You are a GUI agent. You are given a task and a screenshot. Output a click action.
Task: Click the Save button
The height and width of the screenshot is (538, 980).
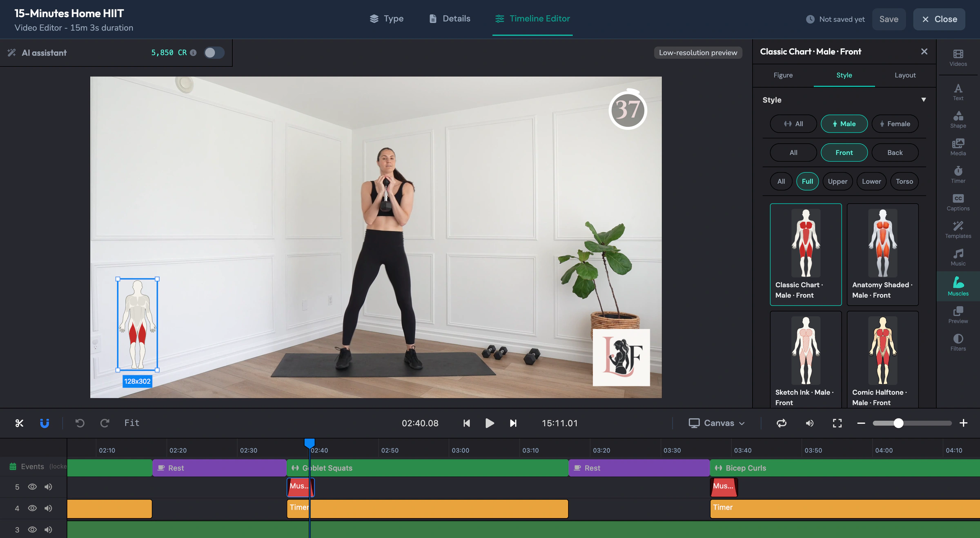pyautogui.click(x=889, y=19)
